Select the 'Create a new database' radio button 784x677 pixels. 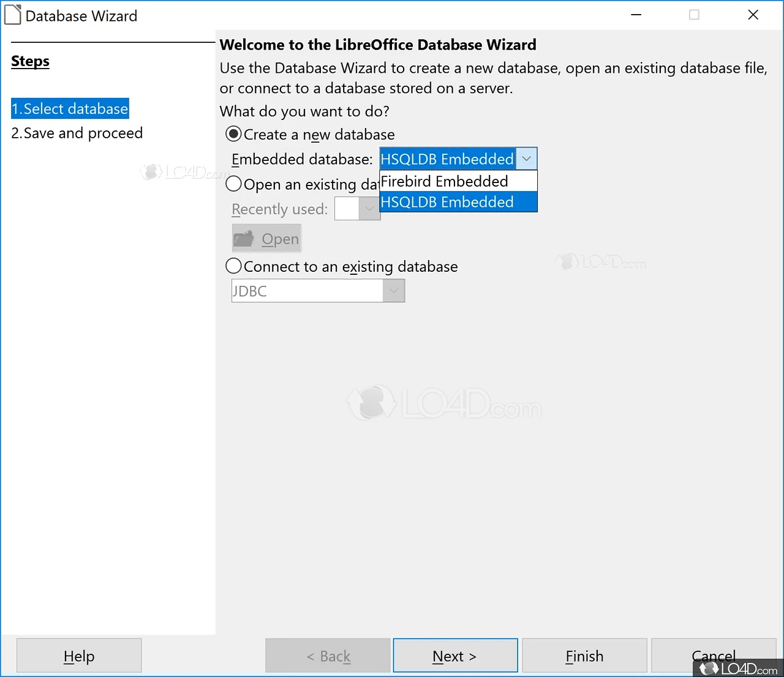[x=233, y=134]
